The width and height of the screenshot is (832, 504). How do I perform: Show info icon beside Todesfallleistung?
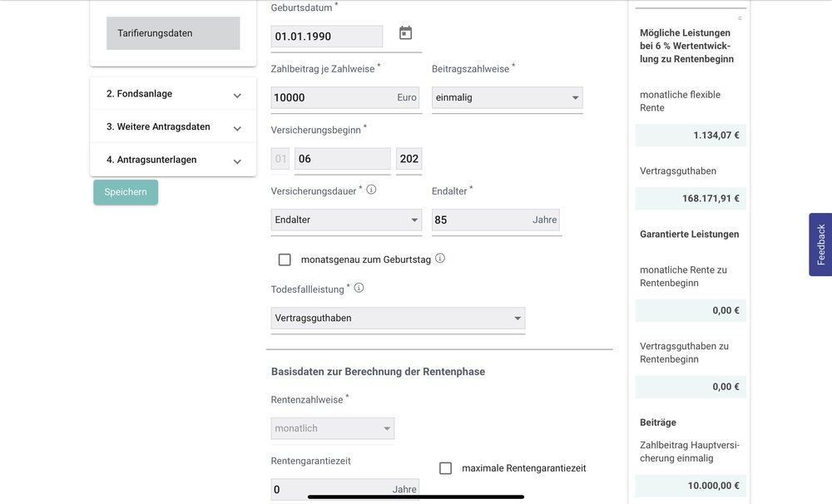click(359, 288)
